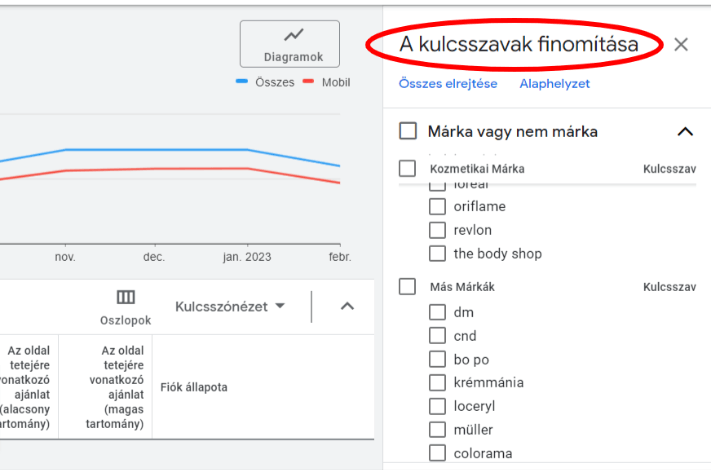Toggle the blue Összes legend swatch
The image size is (711, 470).
click(242, 82)
